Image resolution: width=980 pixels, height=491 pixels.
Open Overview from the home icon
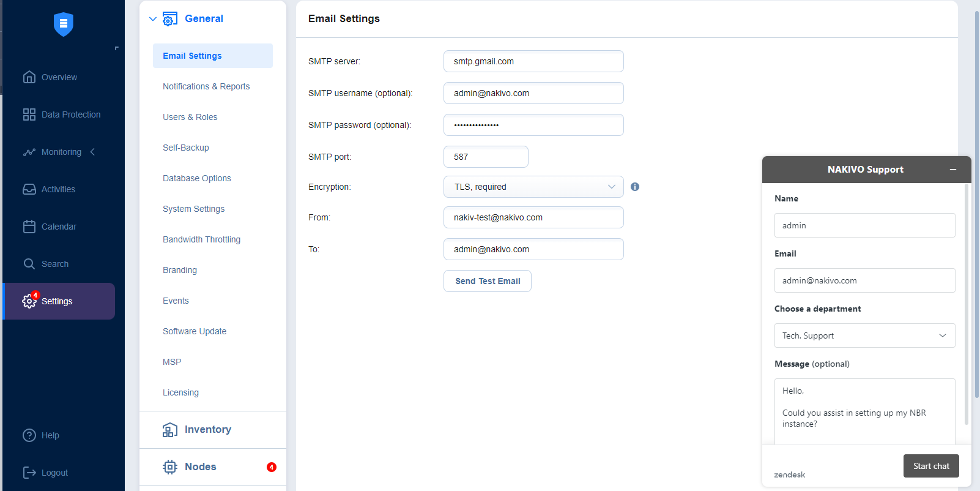tap(29, 77)
